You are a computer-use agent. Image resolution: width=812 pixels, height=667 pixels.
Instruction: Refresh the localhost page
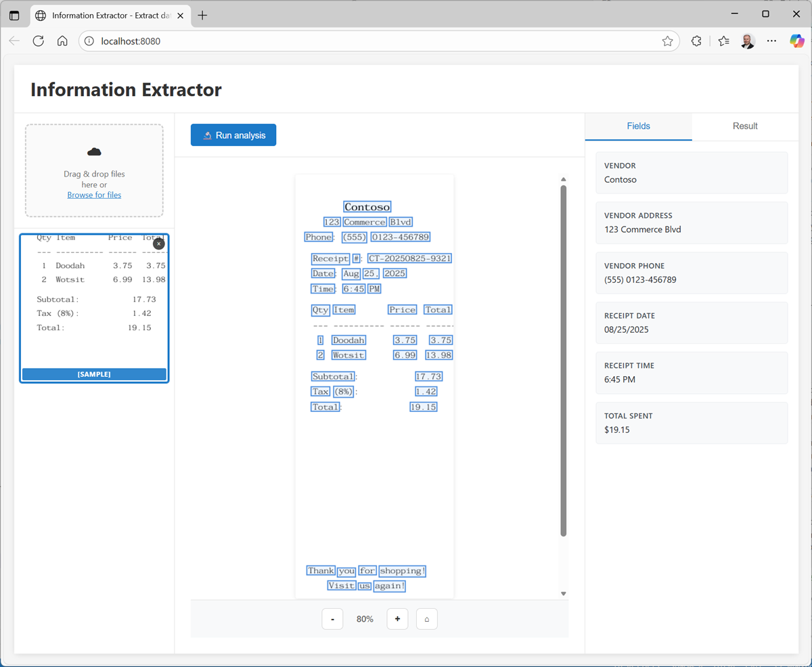(39, 41)
